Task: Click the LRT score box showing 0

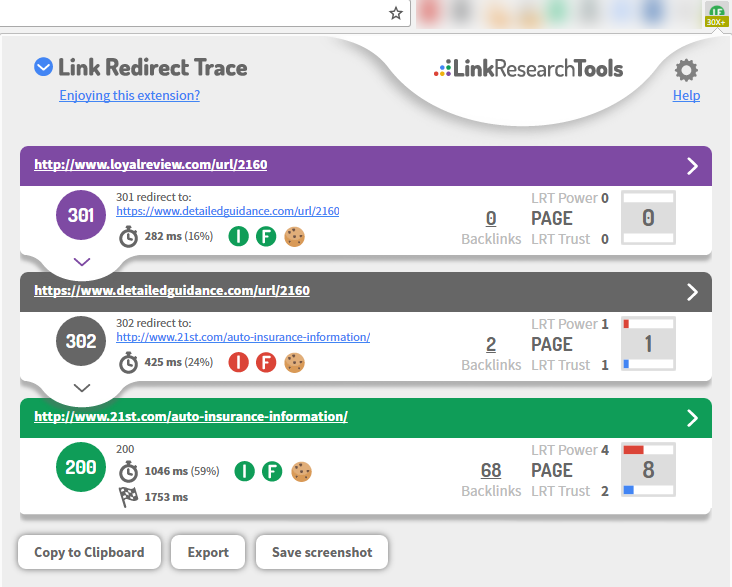Action: coord(648,218)
